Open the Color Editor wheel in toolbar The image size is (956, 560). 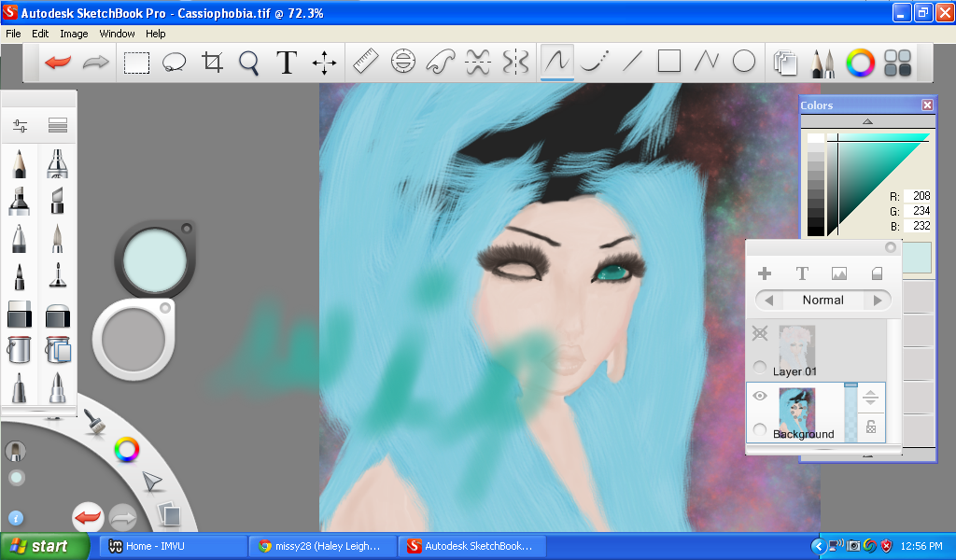(x=860, y=63)
